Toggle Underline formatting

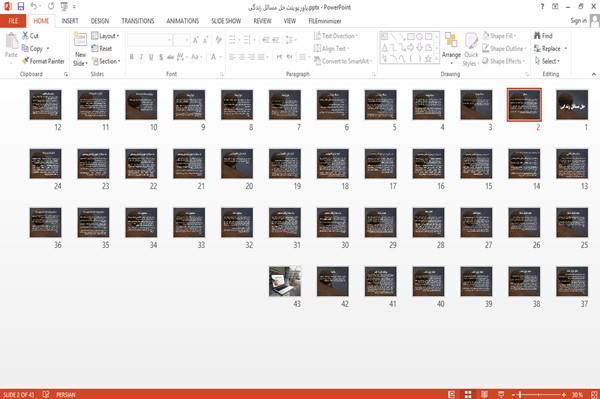[151, 57]
